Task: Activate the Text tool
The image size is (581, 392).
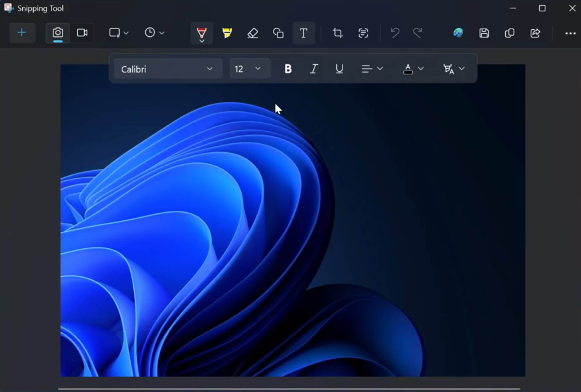Action: [304, 33]
